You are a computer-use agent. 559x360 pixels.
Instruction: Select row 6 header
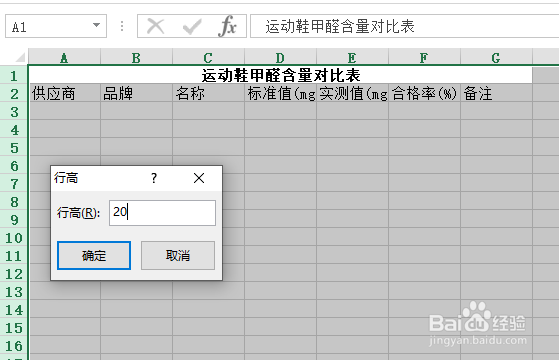coord(14,165)
